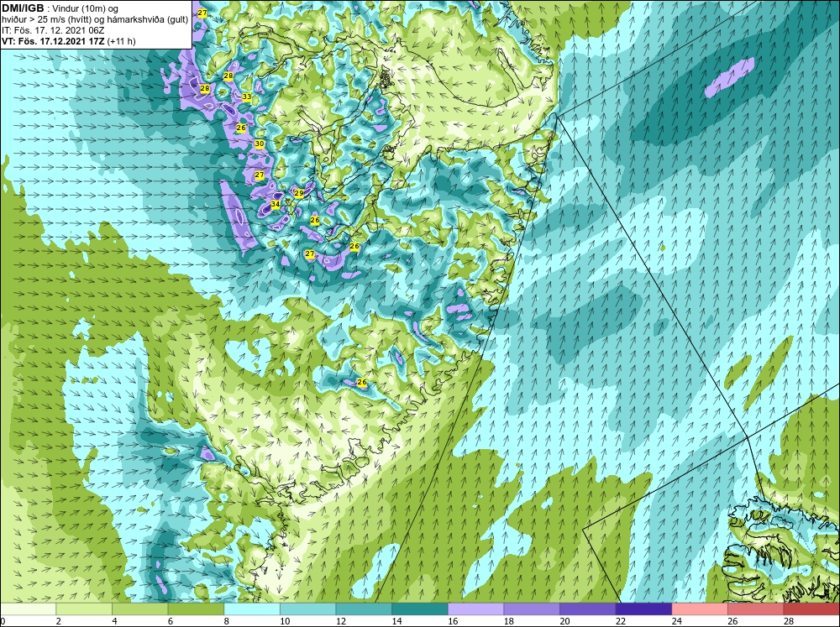Pick the 2–4 m/s light green swatch
Viewport: 840px width, 627px height.
point(84,609)
